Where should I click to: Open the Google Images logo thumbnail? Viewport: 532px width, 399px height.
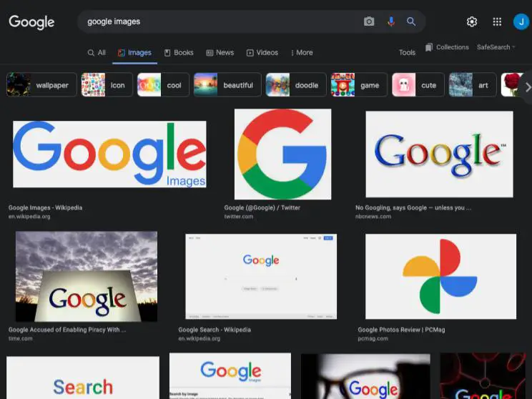point(109,154)
